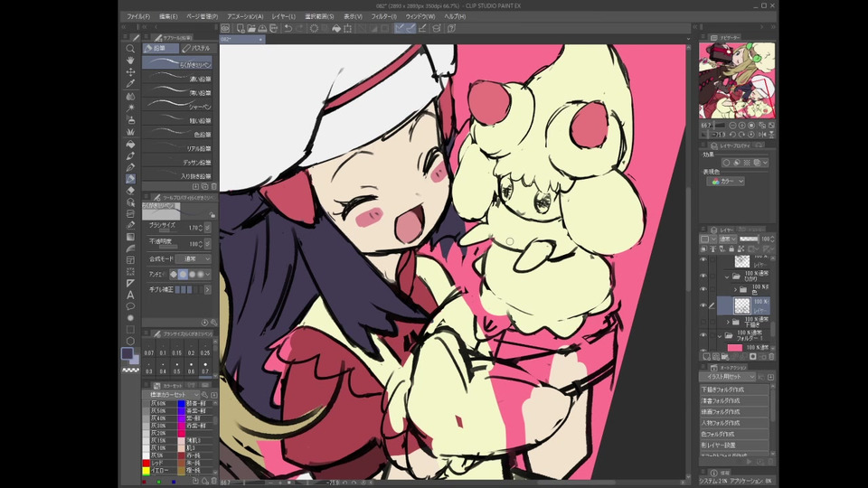Viewport: 868px width, 488px height.
Task: Toggle lock icon on brush preview
Action: [212, 215]
